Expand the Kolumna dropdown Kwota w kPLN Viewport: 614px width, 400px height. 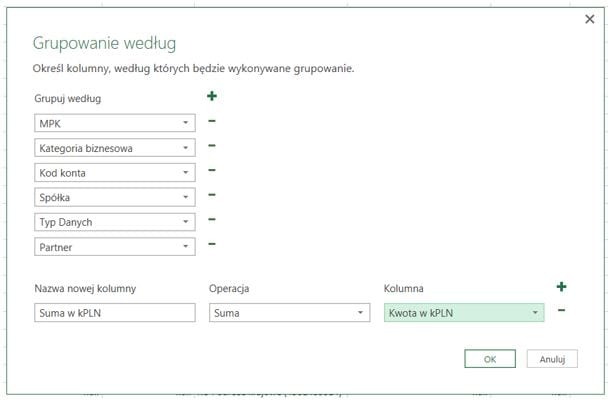[x=536, y=313]
